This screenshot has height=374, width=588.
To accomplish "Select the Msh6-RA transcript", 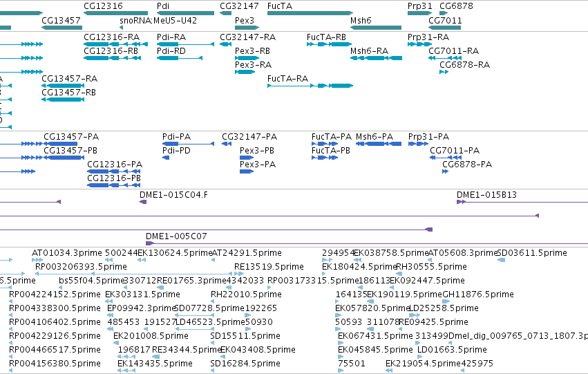I will click(376, 58).
